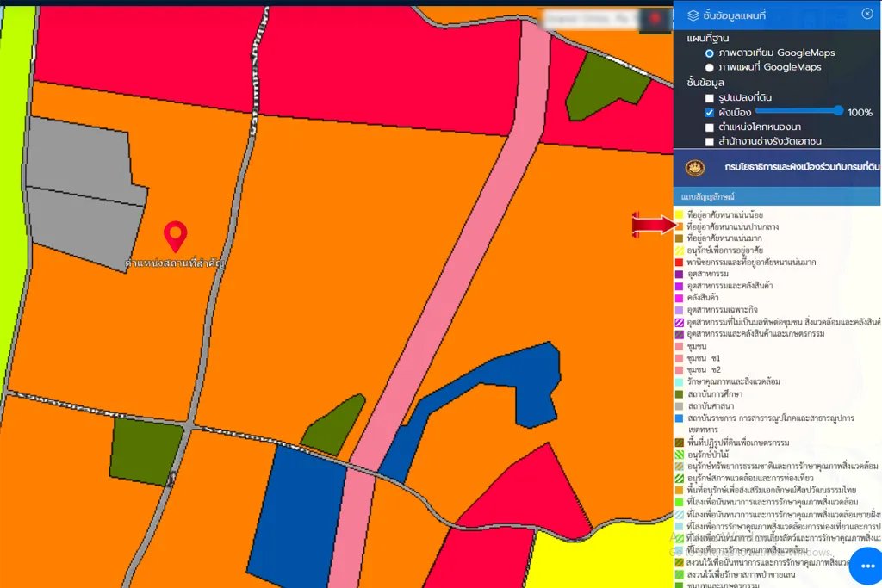Select ภาพดาวเทียม GoogleMaps base map
The width and height of the screenshot is (882, 588).
pyautogui.click(x=710, y=53)
